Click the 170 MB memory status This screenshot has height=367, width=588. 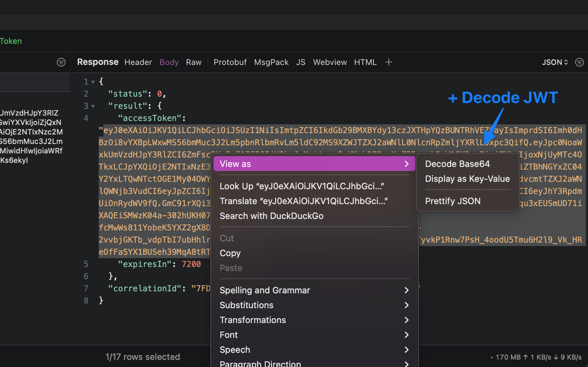click(x=508, y=357)
